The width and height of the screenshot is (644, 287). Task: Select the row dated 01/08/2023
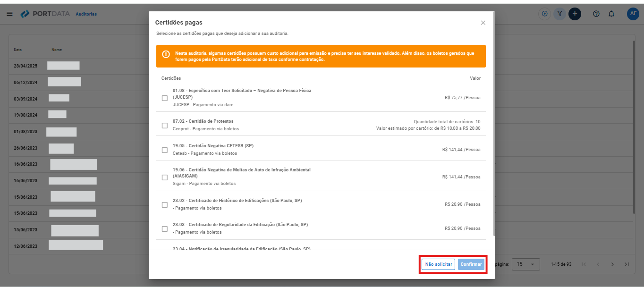click(321, 131)
